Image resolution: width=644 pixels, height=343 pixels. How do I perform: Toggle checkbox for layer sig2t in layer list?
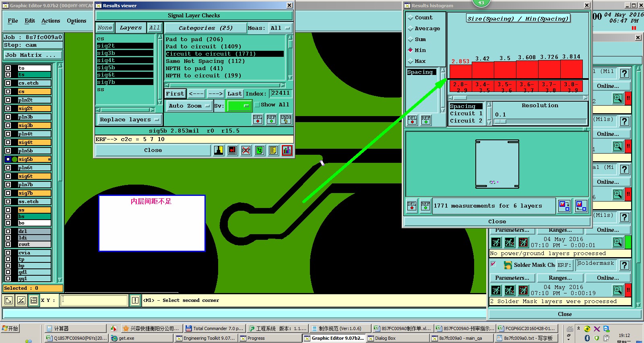8,108
